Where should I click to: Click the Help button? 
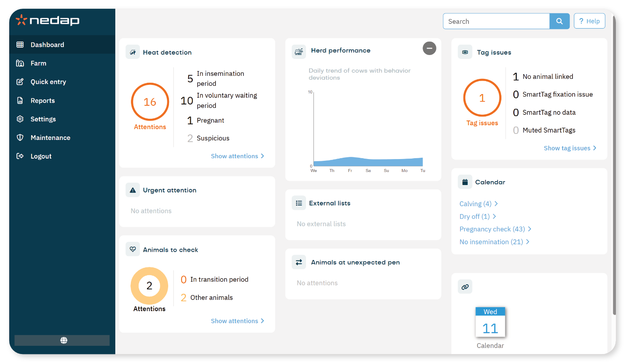point(589,21)
